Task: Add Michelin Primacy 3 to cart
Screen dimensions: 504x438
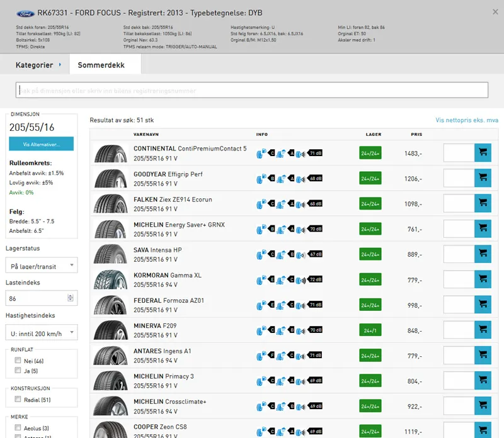Action: pos(483,381)
